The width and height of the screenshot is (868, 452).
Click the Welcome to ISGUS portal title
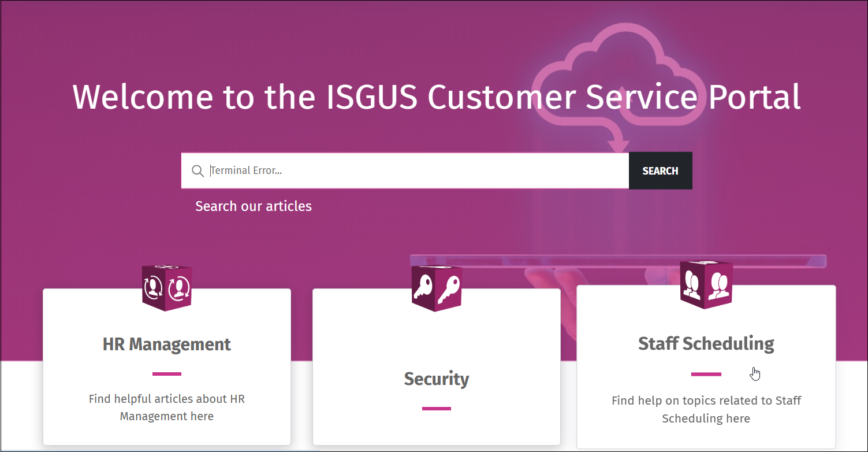tap(437, 97)
